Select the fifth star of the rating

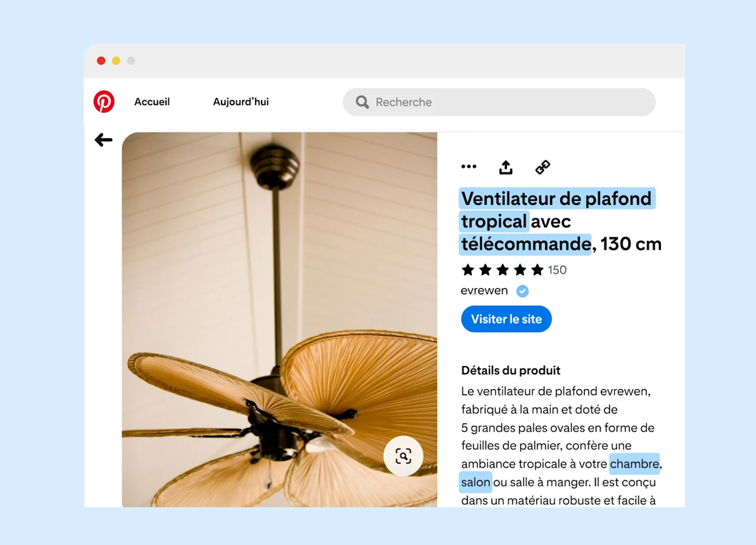click(x=536, y=270)
